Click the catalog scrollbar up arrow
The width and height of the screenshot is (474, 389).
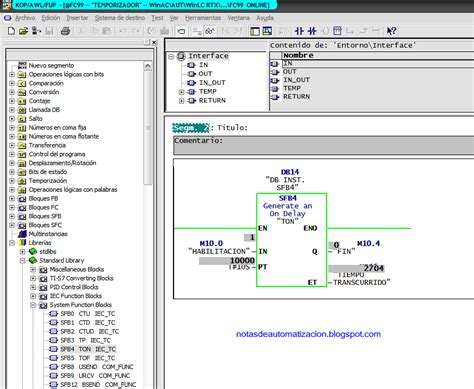[148, 66]
